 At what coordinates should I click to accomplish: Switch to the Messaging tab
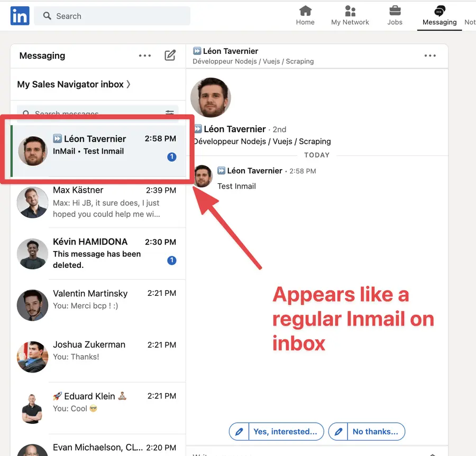pyautogui.click(x=440, y=16)
